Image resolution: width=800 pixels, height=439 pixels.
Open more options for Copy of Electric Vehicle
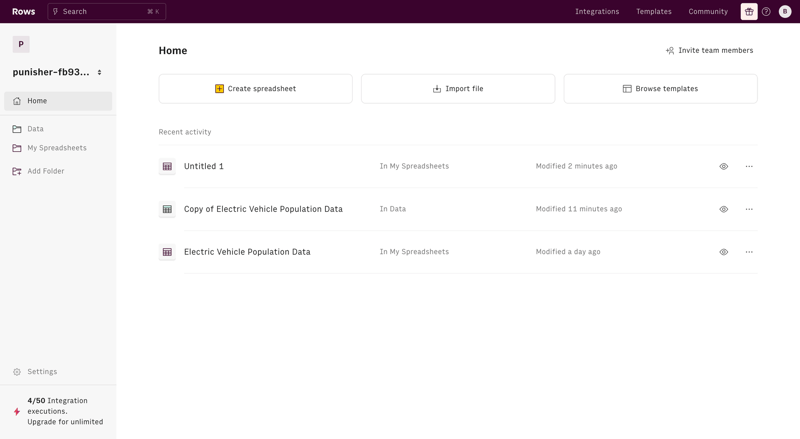(749, 209)
